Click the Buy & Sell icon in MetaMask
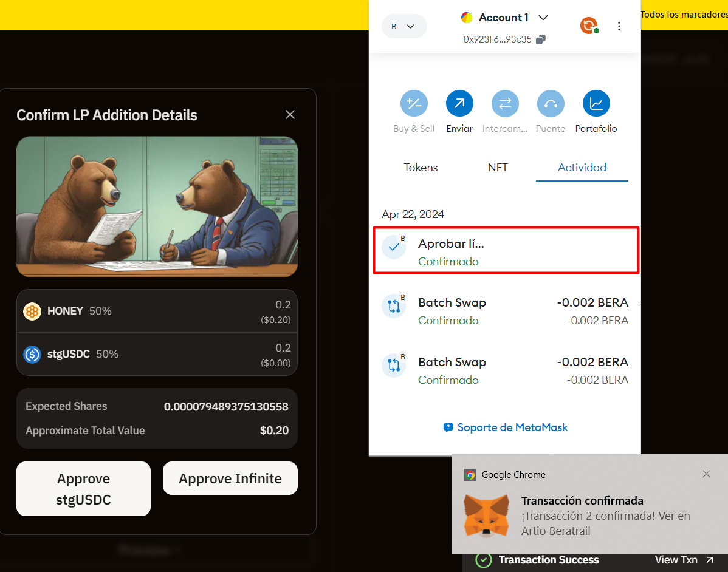Screen dimensions: 728x572 [414, 103]
